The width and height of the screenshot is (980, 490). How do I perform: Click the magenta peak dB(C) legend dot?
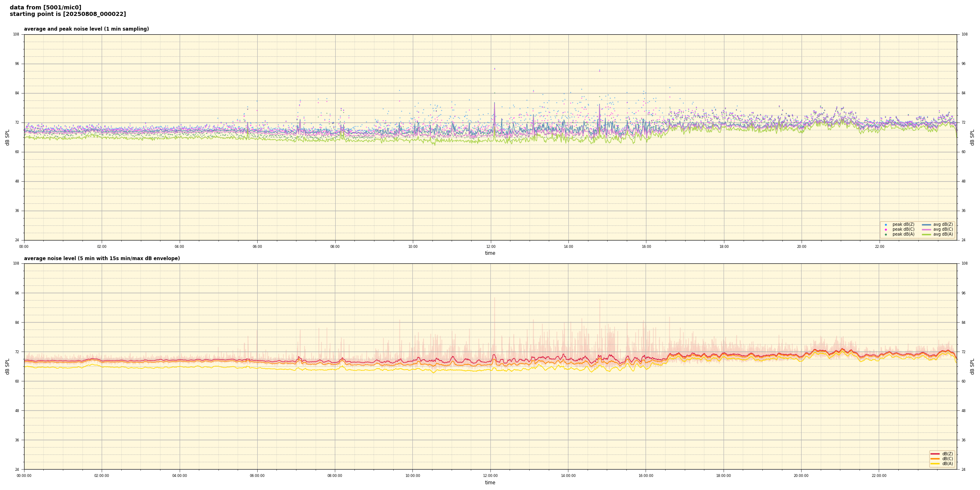886,229
